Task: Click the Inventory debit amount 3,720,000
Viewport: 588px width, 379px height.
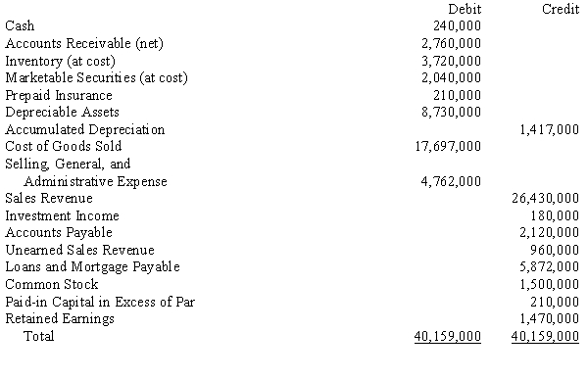Action: (x=451, y=61)
